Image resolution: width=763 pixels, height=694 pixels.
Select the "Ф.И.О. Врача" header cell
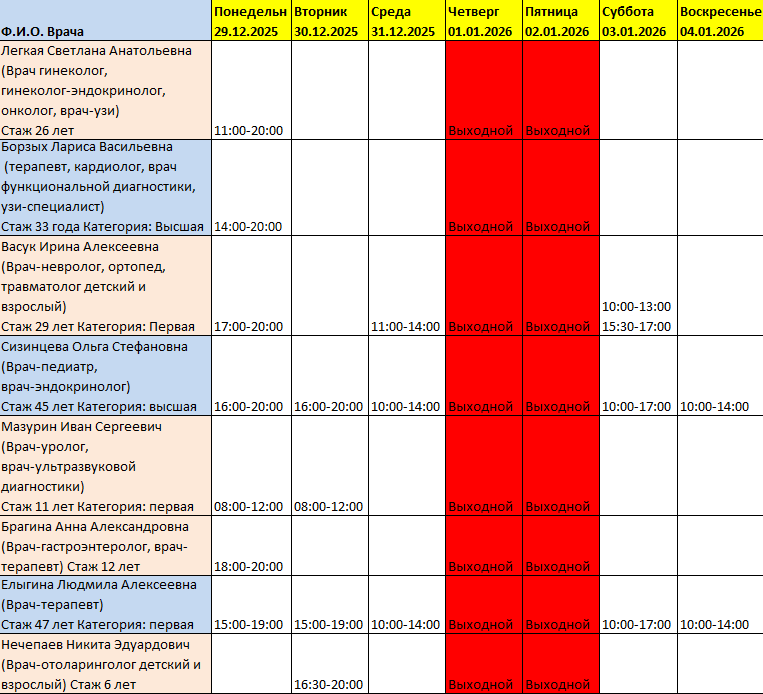pyautogui.click(x=105, y=21)
